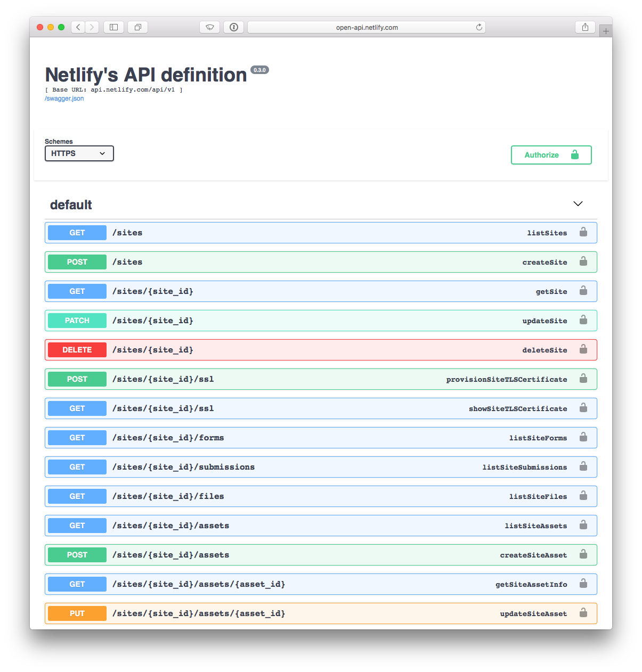The height and width of the screenshot is (672, 642).
Task: Expand PUT /sites/{site_id}/assets/{asset_id} operation
Action: coord(321,613)
